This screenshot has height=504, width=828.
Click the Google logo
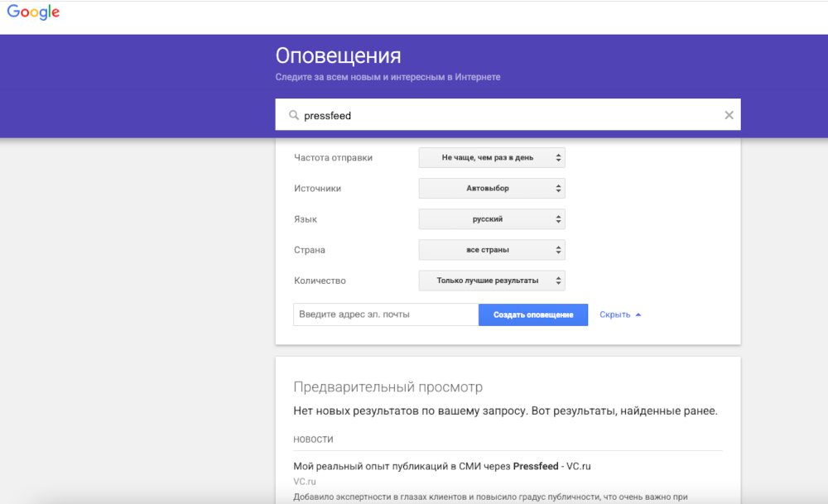(33, 12)
